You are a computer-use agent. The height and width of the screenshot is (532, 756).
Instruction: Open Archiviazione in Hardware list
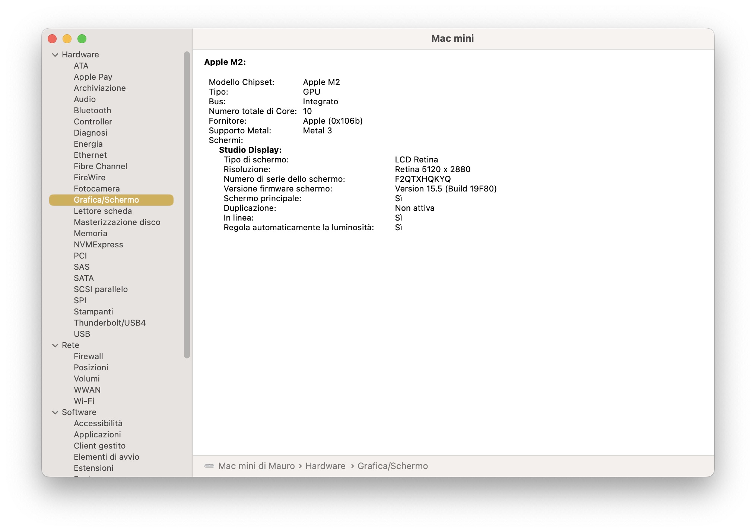99,88
